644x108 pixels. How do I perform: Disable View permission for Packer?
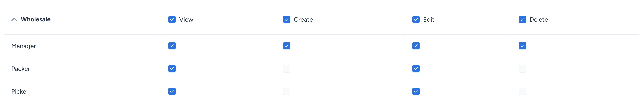coord(172,69)
